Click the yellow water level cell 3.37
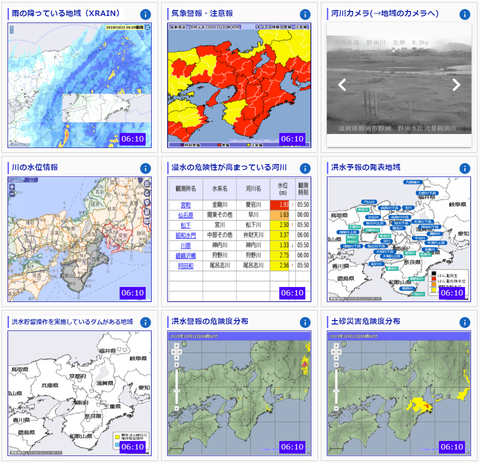 (x=280, y=235)
